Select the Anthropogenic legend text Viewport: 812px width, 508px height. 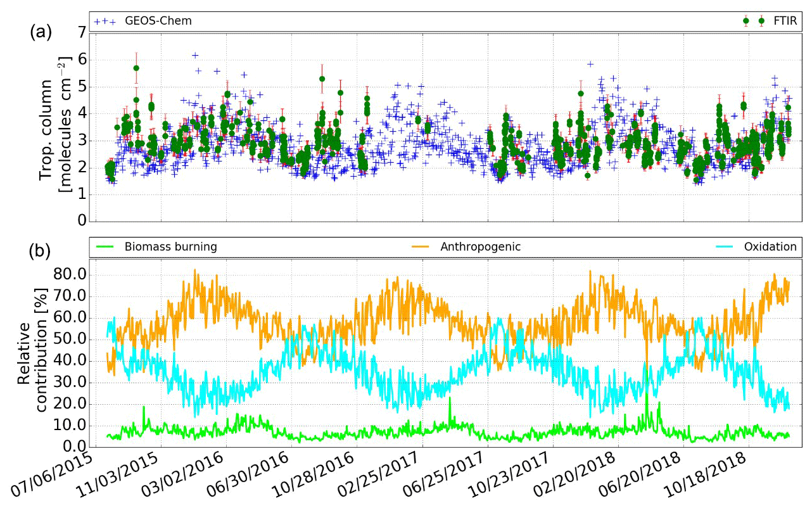480,247
